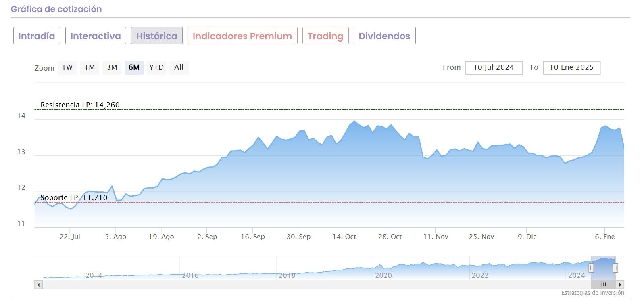Image resolution: width=644 pixels, height=304 pixels.
Task: Click the Estrategias de Inversión credit link
Action: point(592,293)
